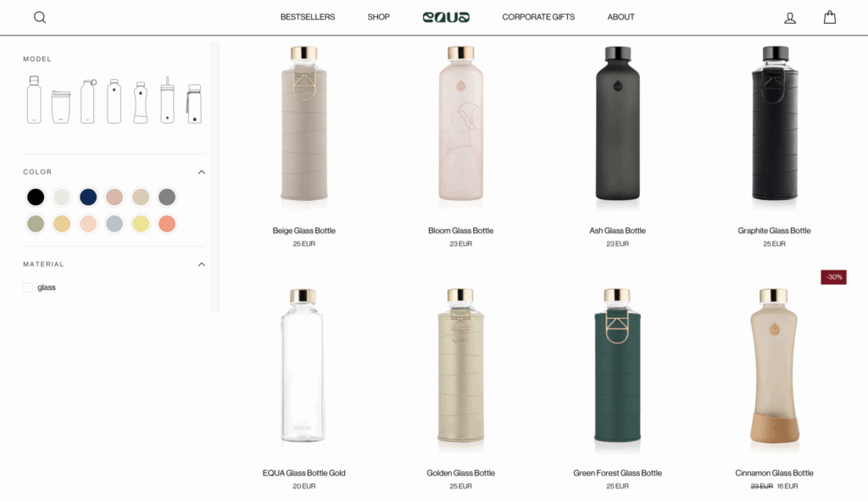Select the bottle model with loop cap
Screen dimensions: 868x501
pos(87,102)
